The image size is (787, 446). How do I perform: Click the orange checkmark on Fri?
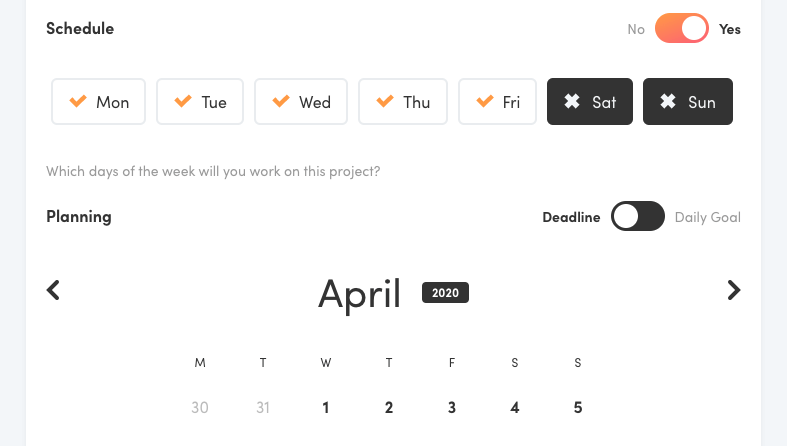(x=485, y=101)
